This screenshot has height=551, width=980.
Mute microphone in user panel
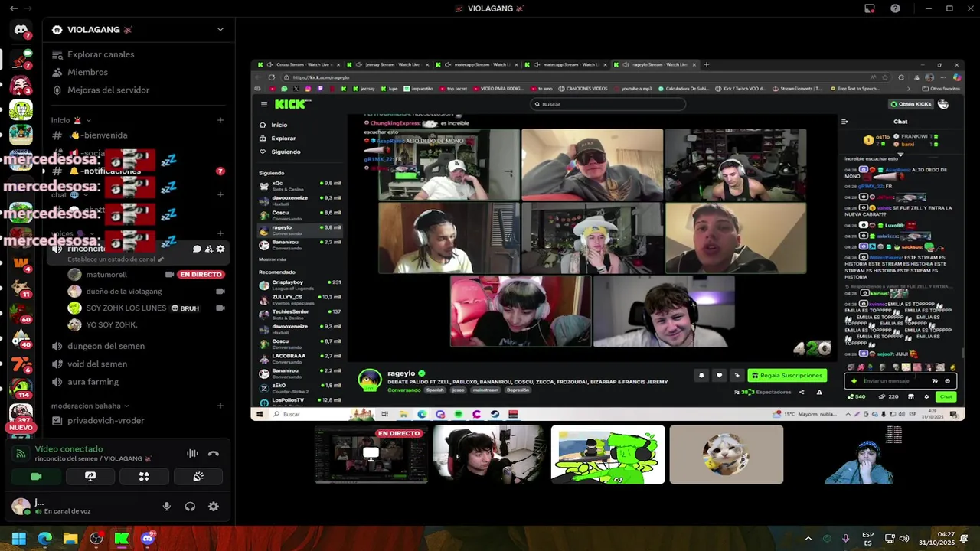tap(167, 507)
